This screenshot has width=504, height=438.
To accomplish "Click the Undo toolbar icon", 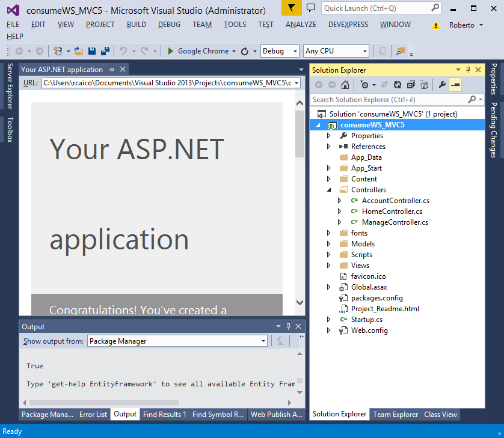I will tap(123, 51).
